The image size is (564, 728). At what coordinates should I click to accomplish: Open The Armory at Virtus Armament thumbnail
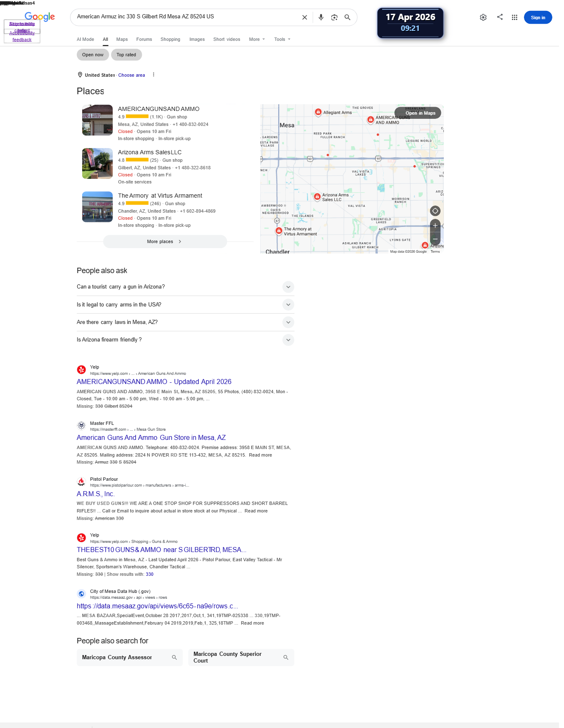[x=97, y=207]
